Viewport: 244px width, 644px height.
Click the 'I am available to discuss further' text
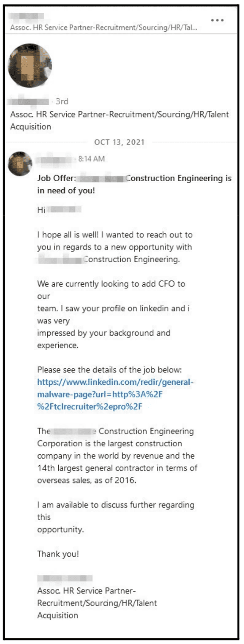coord(116,518)
